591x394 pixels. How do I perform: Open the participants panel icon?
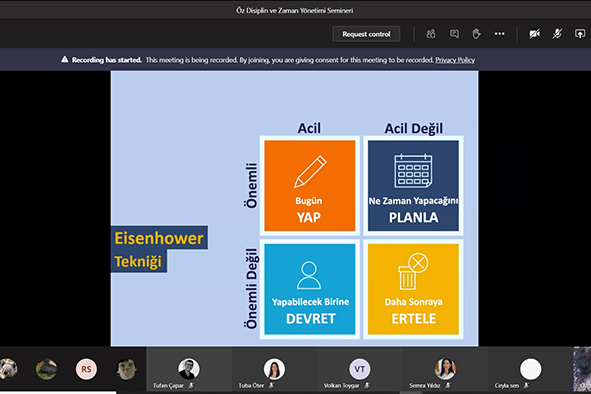(x=431, y=34)
